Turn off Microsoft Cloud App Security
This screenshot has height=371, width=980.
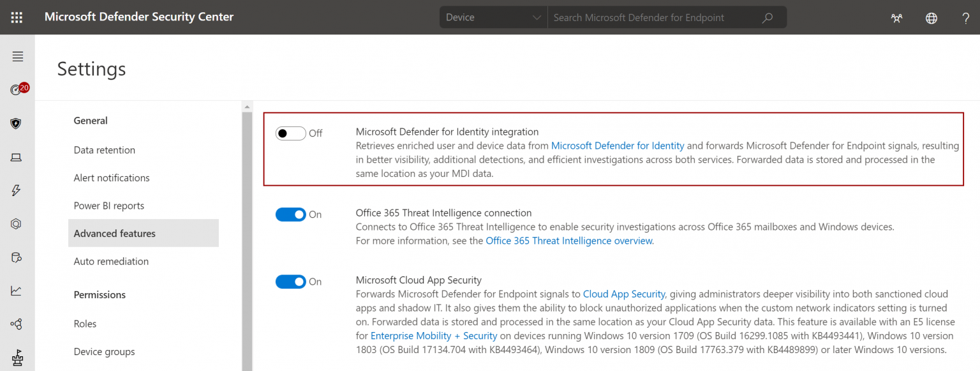click(x=290, y=282)
